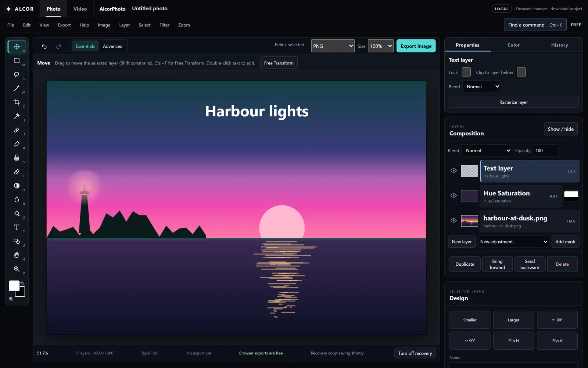Image resolution: width=588 pixels, height=368 pixels.
Task: Select the Paint Bucket fill tool
Action: pyautogui.click(x=17, y=213)
